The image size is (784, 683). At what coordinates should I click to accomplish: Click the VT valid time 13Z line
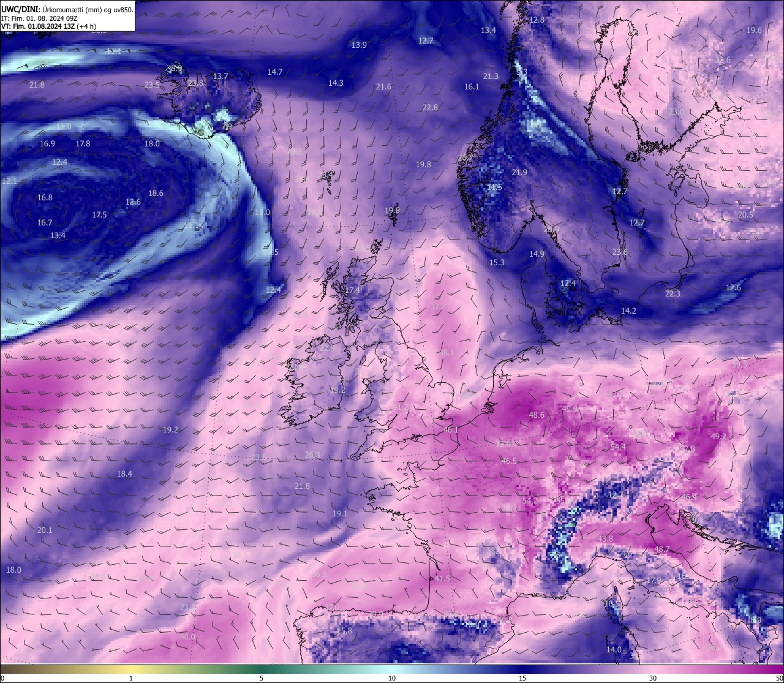pos(48,26)
